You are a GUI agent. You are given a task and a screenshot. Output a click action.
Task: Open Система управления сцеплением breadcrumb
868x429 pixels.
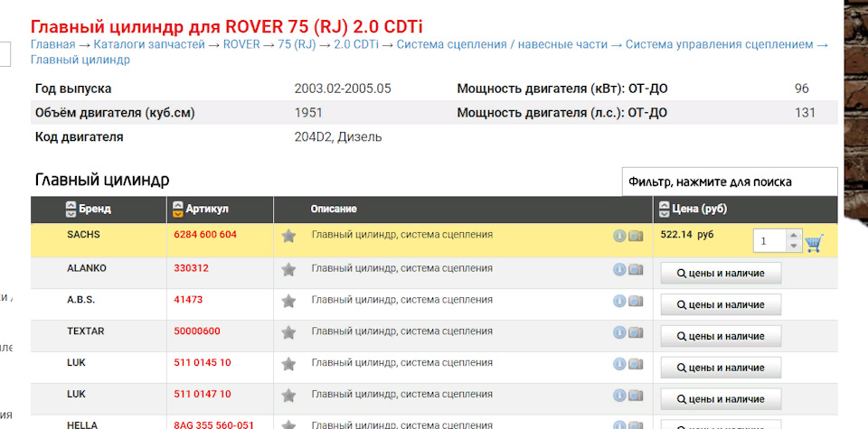click(720, 45)
